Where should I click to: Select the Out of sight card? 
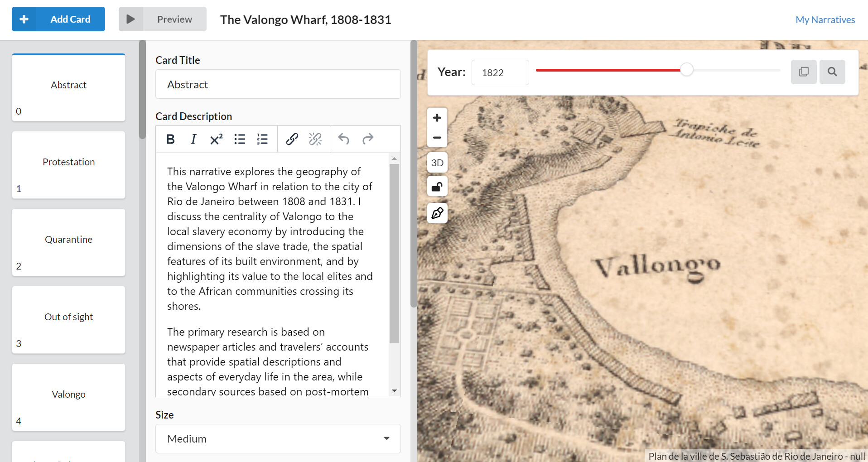pos(68,320)
